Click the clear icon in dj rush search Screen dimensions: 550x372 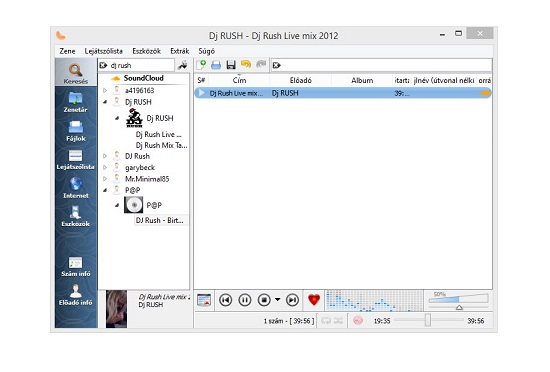click(103, 65)
